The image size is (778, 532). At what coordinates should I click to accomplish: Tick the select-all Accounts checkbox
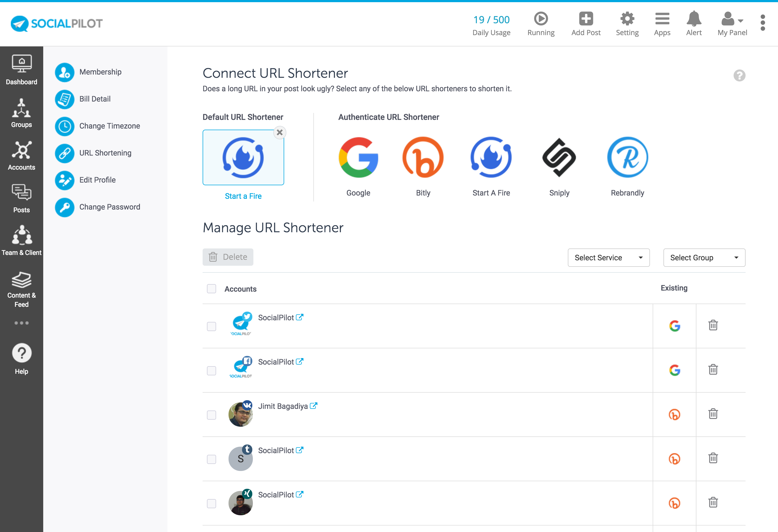click(212, 289)
